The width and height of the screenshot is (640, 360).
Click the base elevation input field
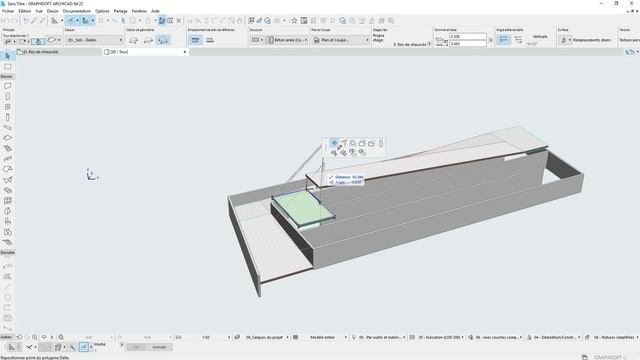(x=468, y=43)
